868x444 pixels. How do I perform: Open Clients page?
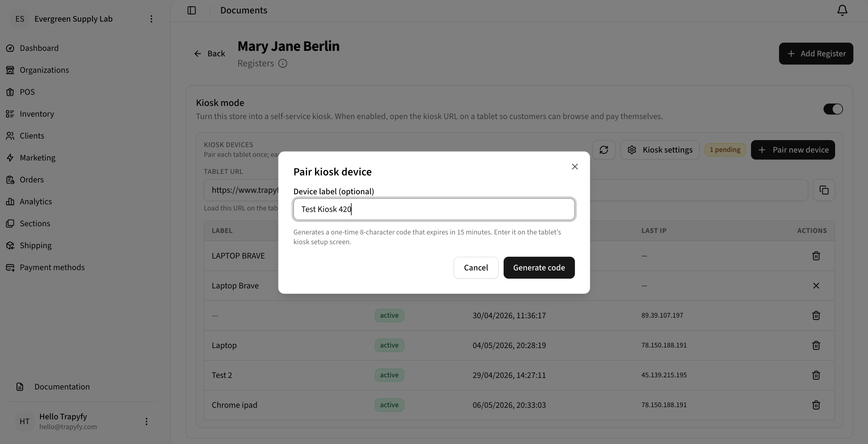point(32,136)
